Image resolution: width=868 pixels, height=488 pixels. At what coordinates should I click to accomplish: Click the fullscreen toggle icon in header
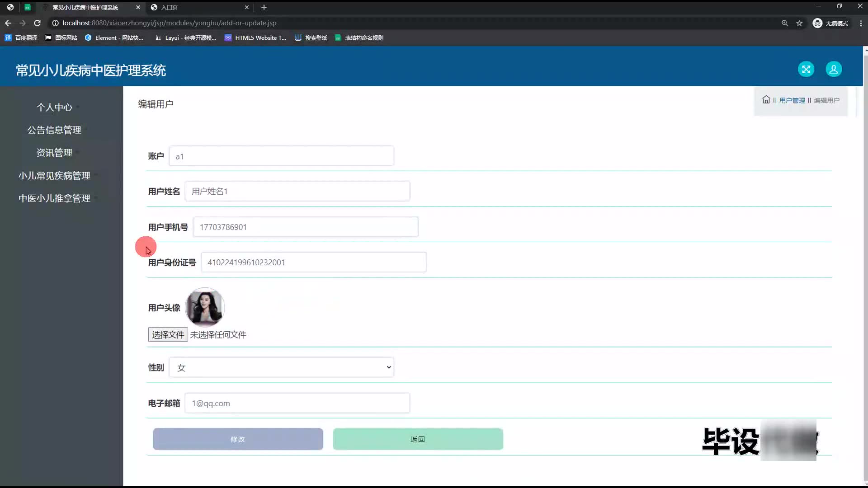(x=806, y=69)
